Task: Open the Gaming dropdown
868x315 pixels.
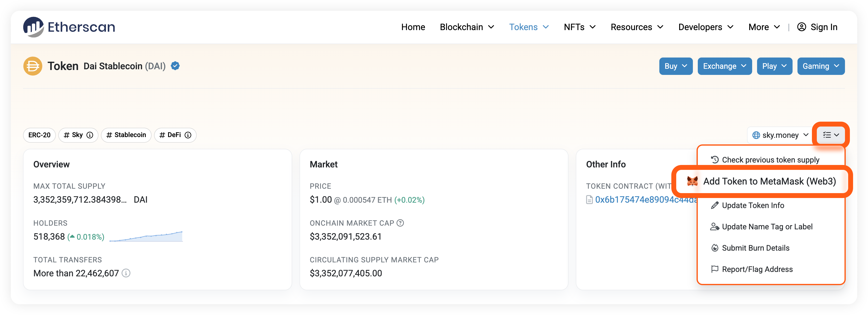Action: click(x=820, y=66)
